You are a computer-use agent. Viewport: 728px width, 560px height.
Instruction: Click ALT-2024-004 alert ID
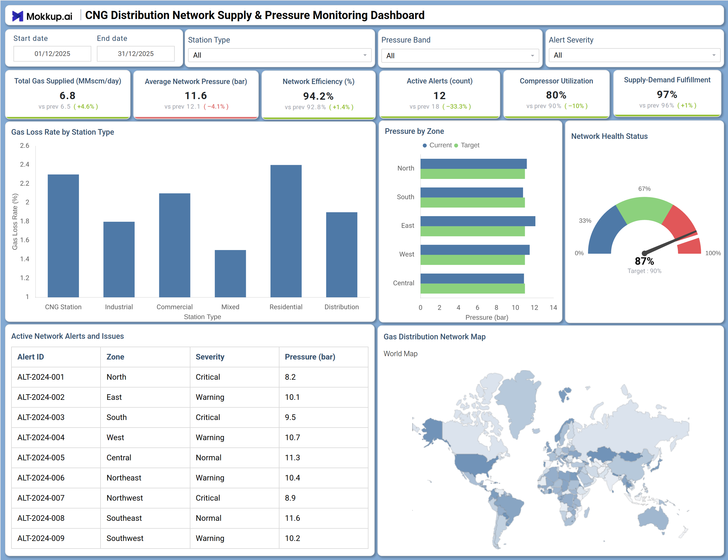[41, 438]
